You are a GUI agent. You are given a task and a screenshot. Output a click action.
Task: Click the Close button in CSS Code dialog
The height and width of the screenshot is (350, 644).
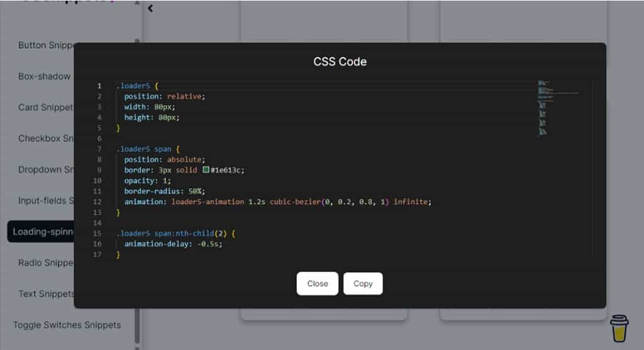(x=317, y=283)
